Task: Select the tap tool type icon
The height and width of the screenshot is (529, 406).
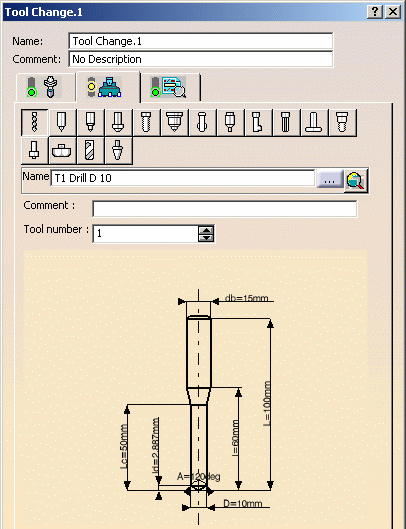Action: click(x=146, y=123)
